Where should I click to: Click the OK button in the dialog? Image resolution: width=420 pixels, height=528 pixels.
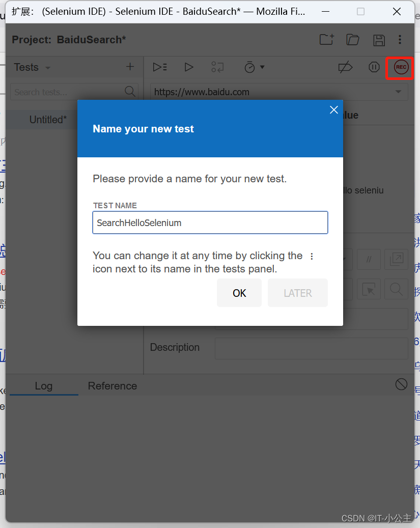[239, 293]
